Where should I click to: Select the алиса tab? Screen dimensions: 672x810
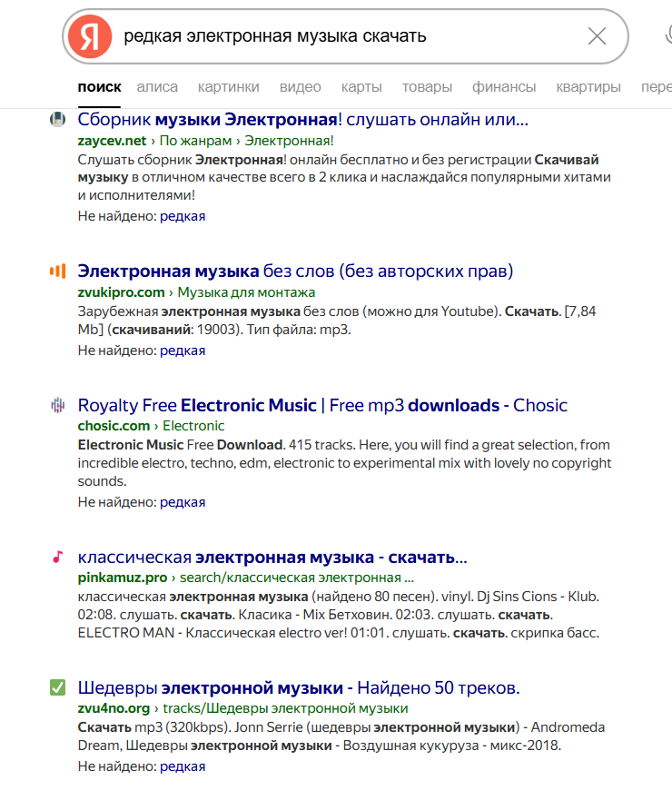point(157,87)
